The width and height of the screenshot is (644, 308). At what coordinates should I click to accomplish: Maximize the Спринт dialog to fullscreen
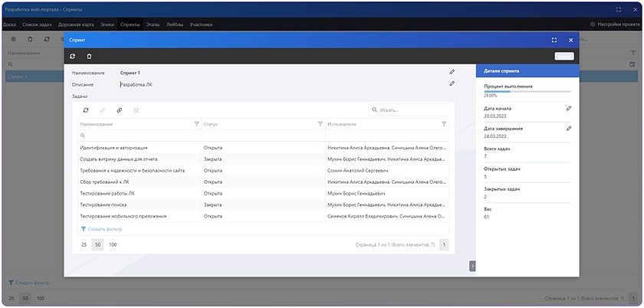pyautogui.click(x=554, y=39)
